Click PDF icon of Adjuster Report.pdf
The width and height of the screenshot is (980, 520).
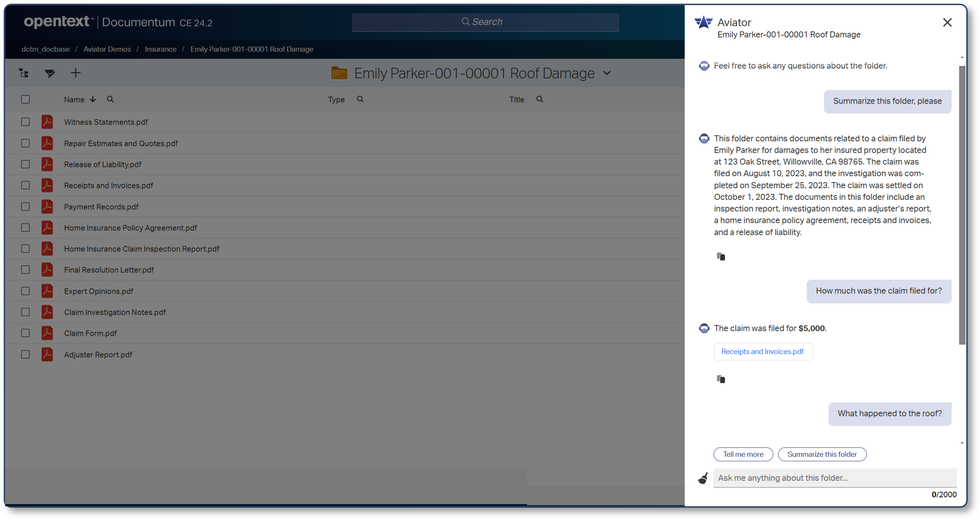47,355
